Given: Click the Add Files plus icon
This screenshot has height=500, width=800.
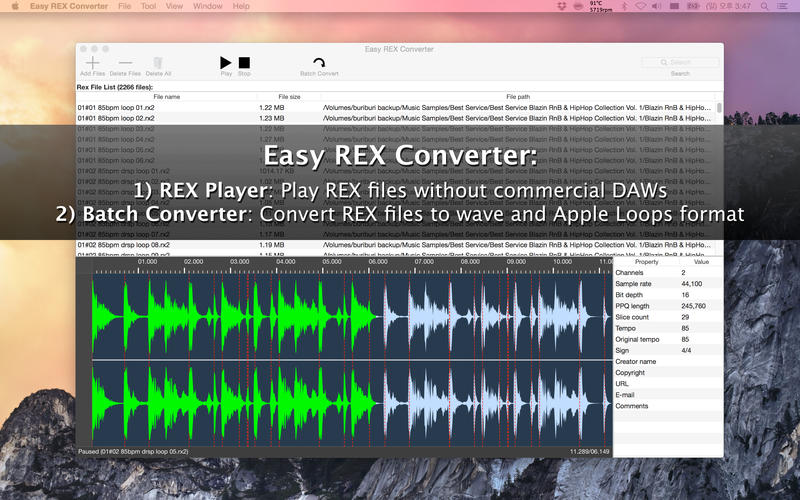Looking at the screenshot, I should [92, 63].
